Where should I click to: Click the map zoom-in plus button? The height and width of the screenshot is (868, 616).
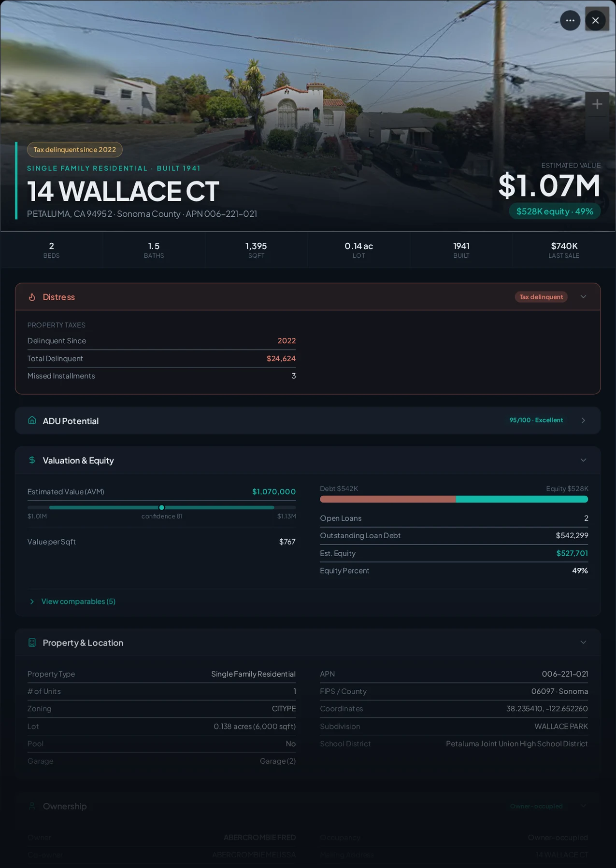point(597,104)
